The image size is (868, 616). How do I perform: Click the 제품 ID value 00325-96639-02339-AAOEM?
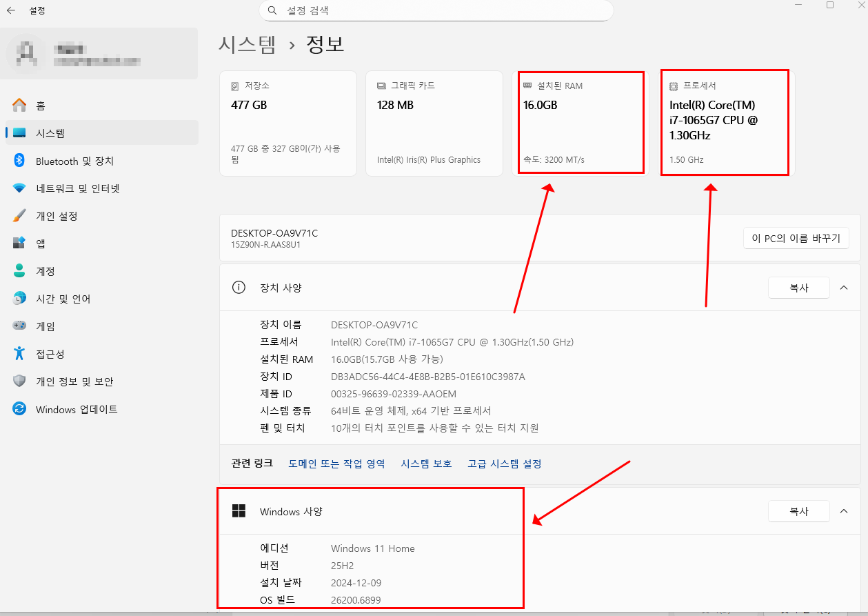tap(394, 394)
